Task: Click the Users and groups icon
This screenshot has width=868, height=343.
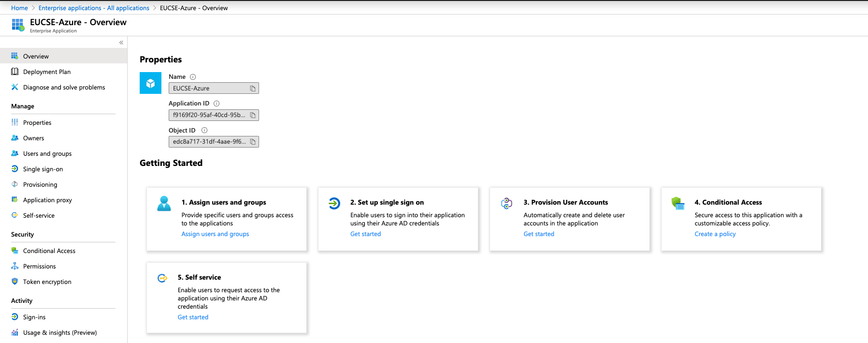Action: [14, 153]
